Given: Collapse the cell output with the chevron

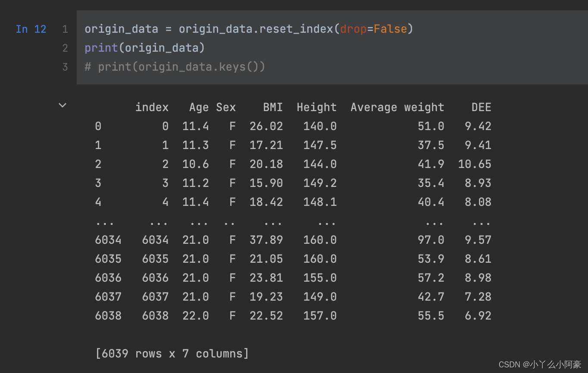Looking at the screenshot, I should [x=63, y=105].
